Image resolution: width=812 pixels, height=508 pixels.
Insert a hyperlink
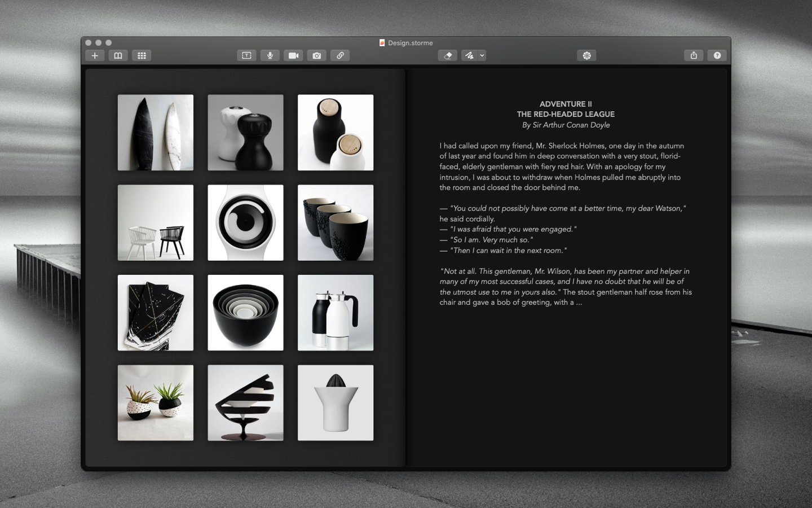point(340,55)
